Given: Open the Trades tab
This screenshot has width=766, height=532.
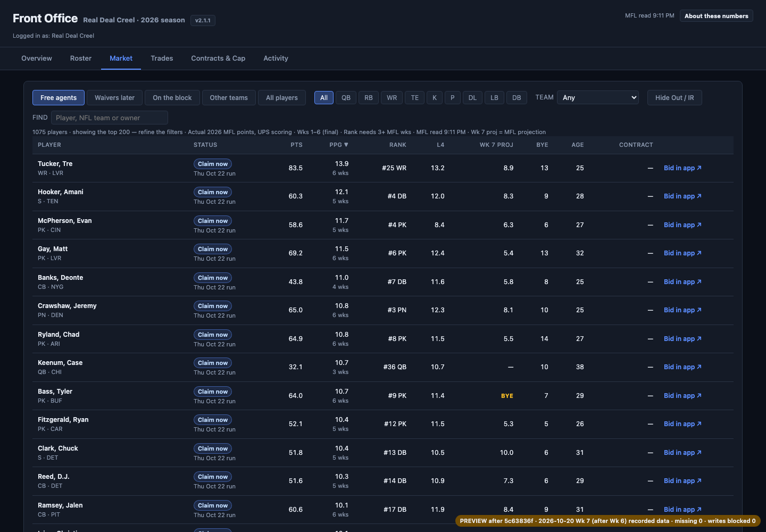Looking at the screenshot, I should [162, 59].
